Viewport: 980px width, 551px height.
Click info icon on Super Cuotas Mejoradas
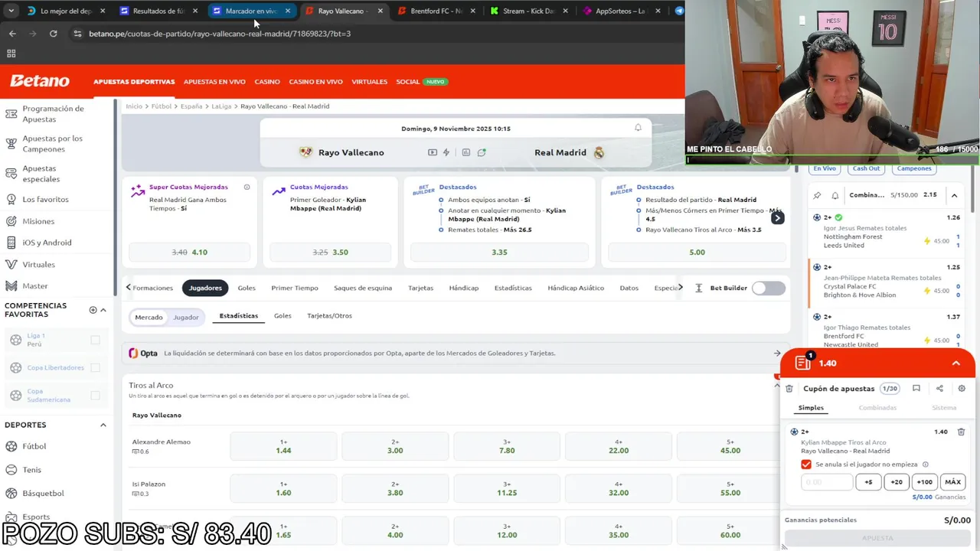coord(247,187)
